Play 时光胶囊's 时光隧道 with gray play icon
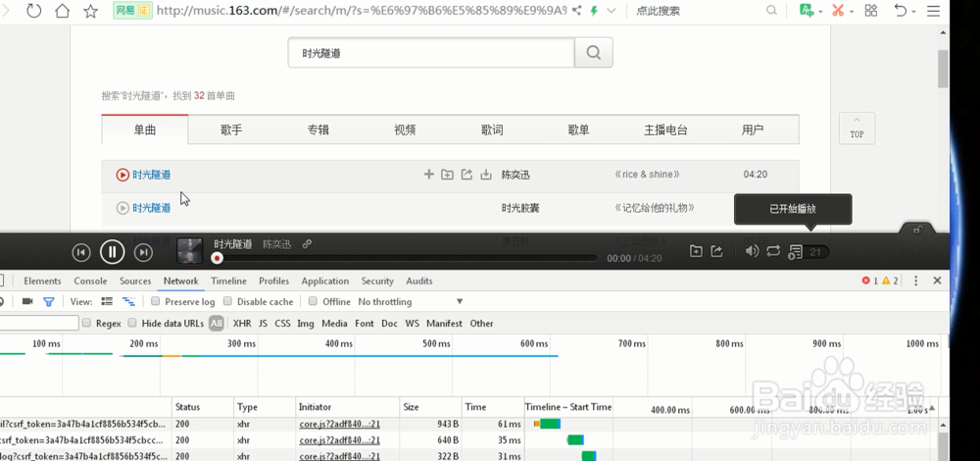Screen dimensions: 980x461 click(x=122, y=208)
